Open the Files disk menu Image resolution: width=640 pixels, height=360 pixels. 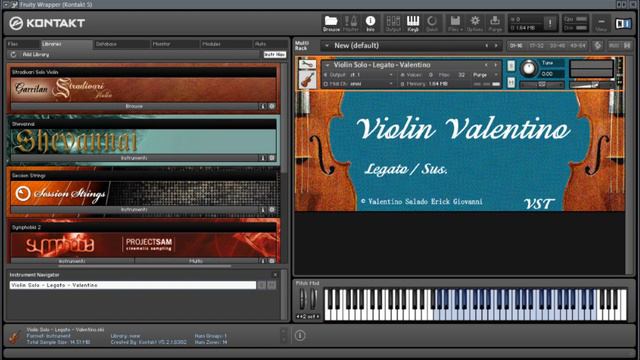[x=455, y=23]
